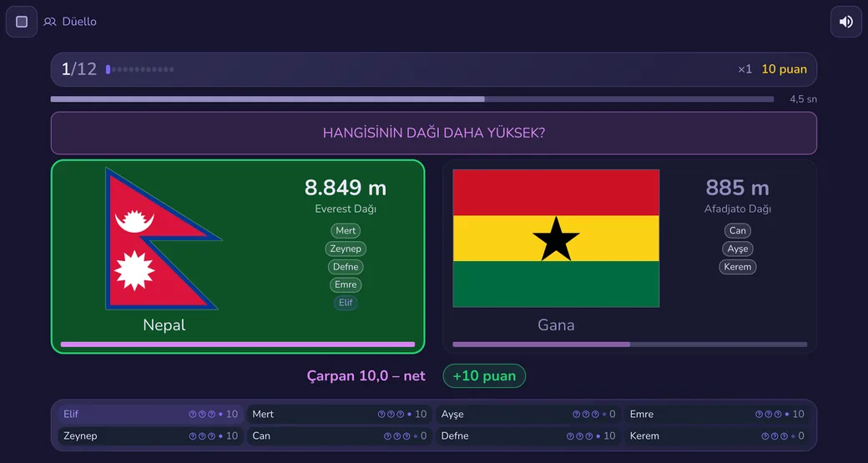Click the Nepal country name
This screenshot has height=463, width=868.
click(x=164, y=325)
